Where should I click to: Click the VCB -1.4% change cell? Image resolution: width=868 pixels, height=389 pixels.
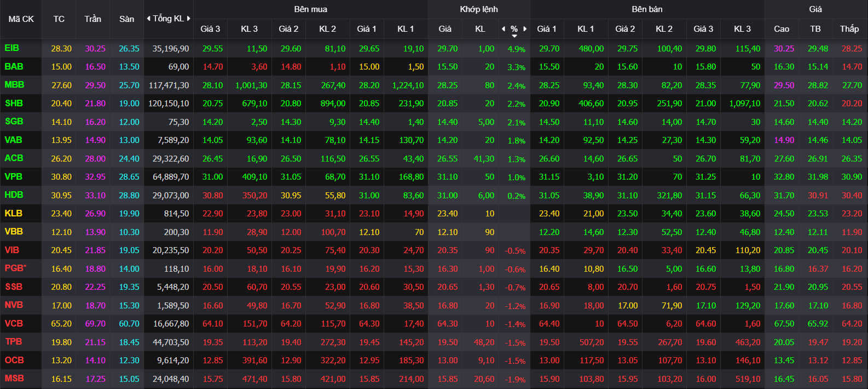click(515, 324)
